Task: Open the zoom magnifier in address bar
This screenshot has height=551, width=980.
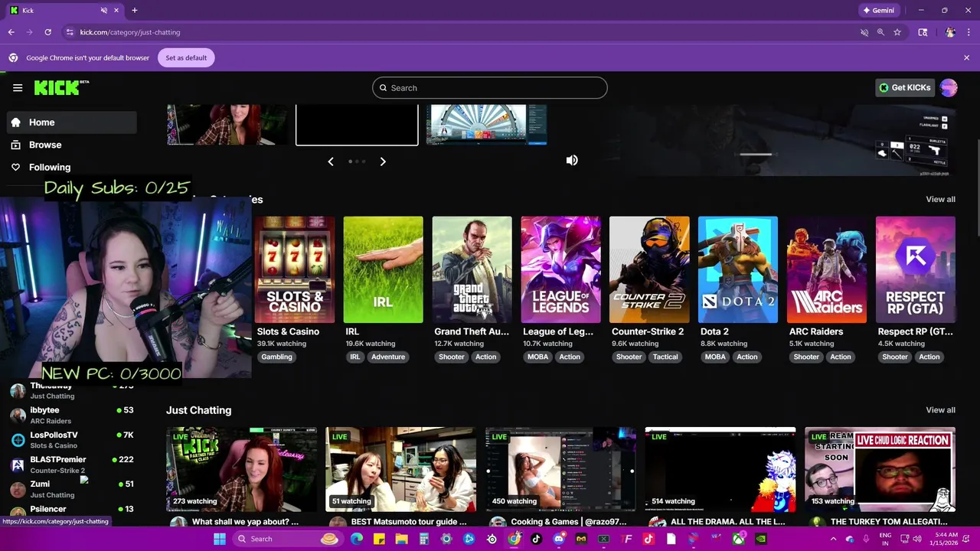Action: (x=880, y=32)
